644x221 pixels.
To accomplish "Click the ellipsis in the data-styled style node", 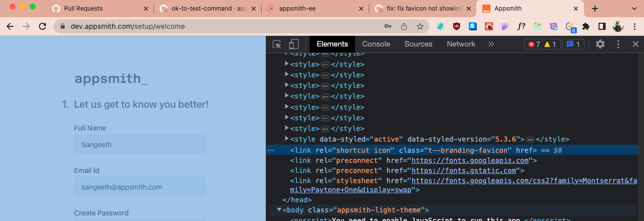I will click(530, 139).
